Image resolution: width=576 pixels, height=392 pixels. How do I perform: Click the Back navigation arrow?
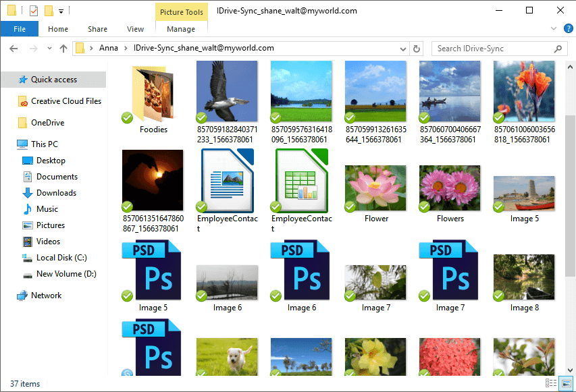point(14,49)
